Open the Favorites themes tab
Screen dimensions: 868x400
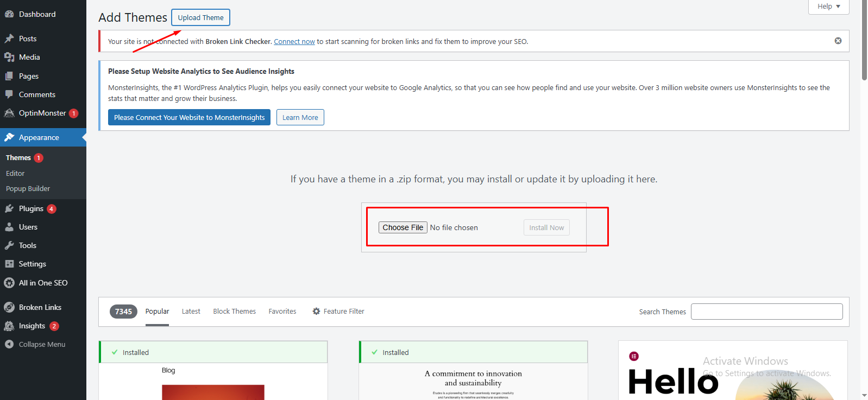pyautogui.click(x=282, y=312)
